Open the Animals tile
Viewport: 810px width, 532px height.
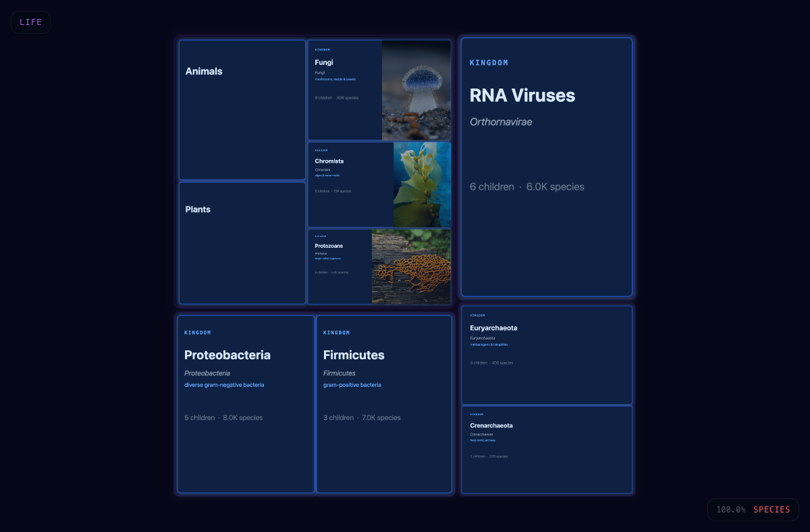point(242,109)
